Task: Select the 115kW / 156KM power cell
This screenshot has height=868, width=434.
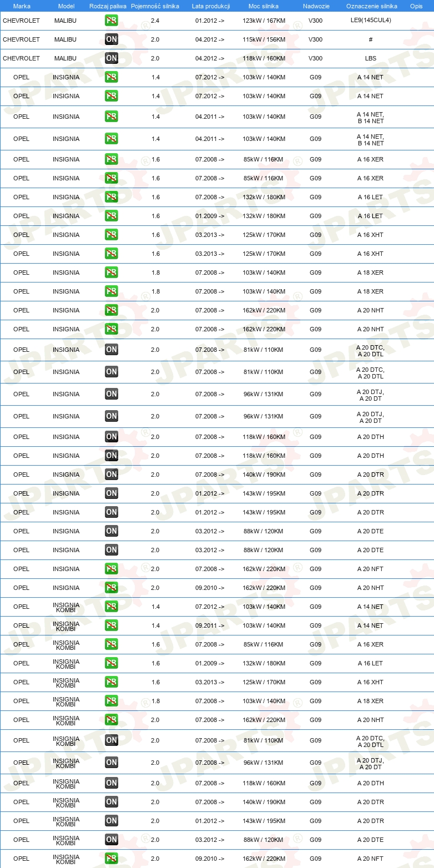Action: point(264,39)
